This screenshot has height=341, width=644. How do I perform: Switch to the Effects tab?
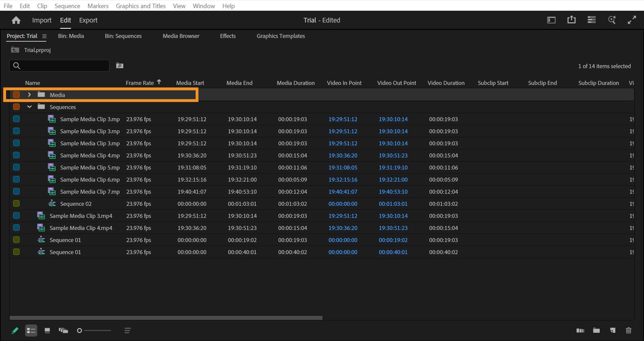[x=227, y=36]
